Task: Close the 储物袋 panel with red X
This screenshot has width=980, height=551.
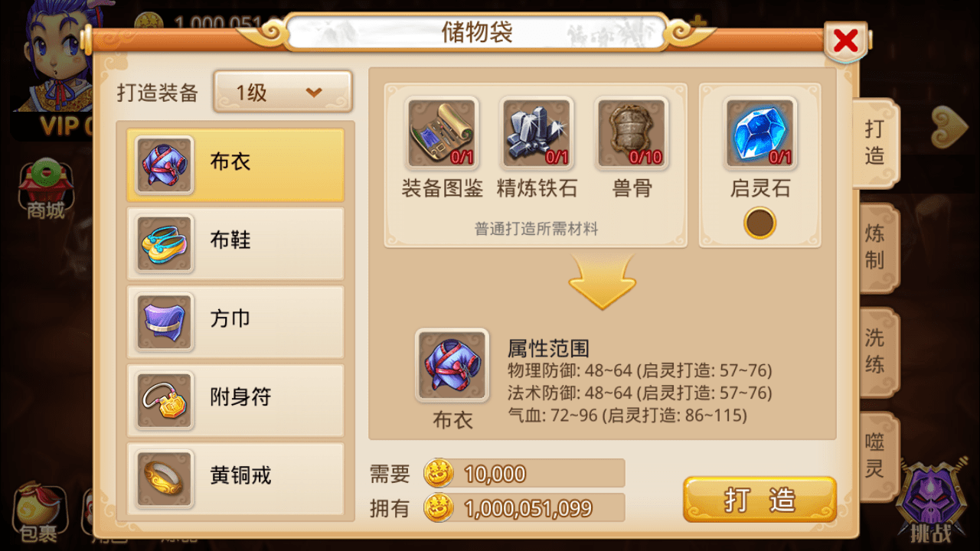Action: coord(845,41)
